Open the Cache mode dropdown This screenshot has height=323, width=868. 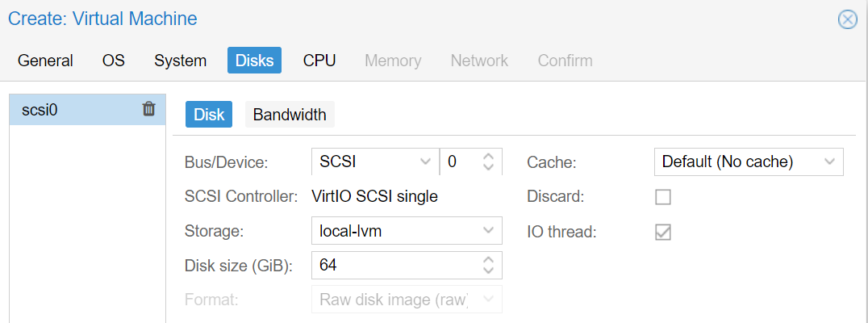click(x=749, y=161)
